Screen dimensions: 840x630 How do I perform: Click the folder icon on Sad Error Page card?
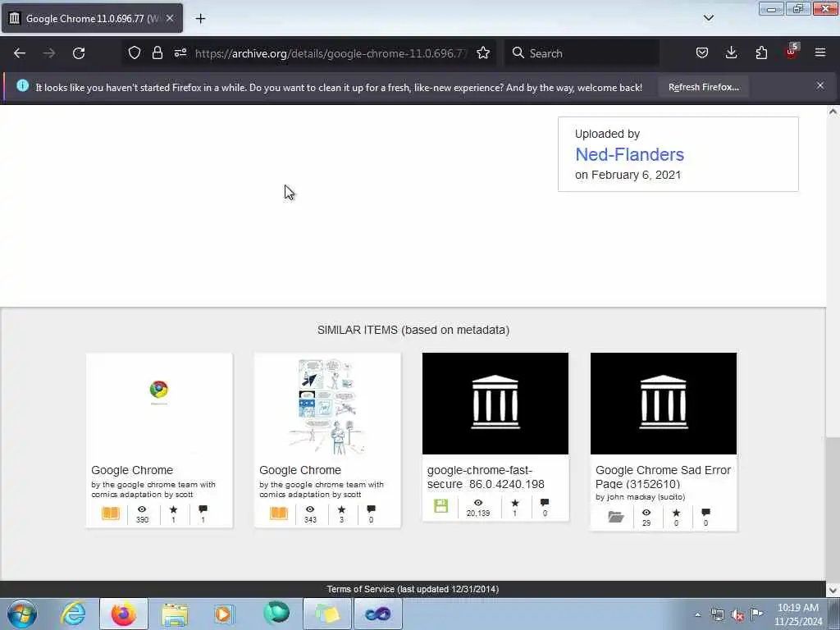[x=616, y=517]
